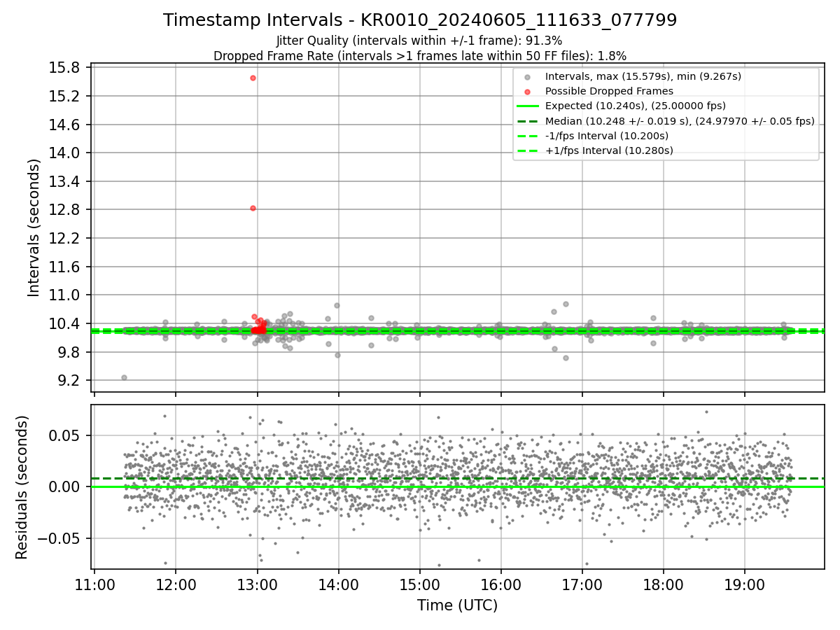Screen dimensions: 840x630
Task: Click the x-axis tick label 16:00
Action: 500,585
